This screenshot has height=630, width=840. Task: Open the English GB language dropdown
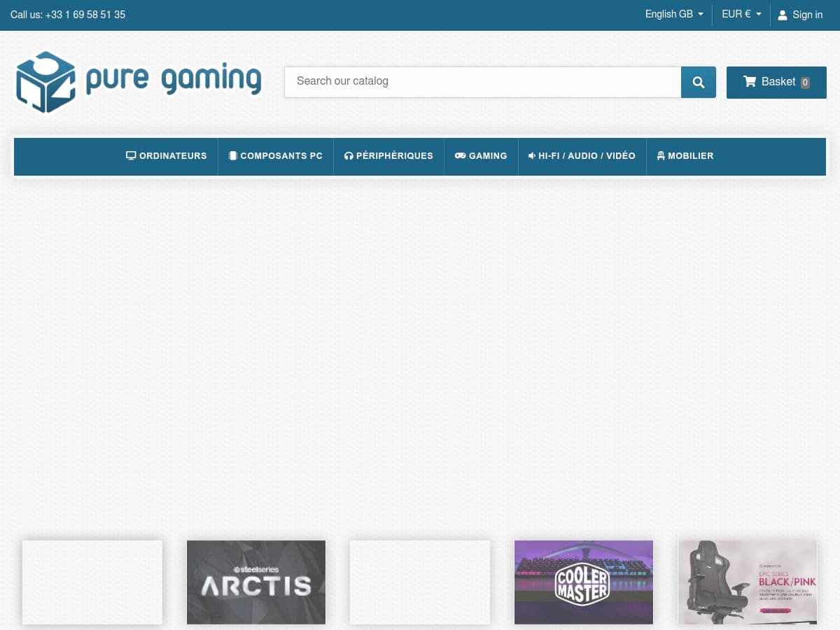(x=674, y=14)
